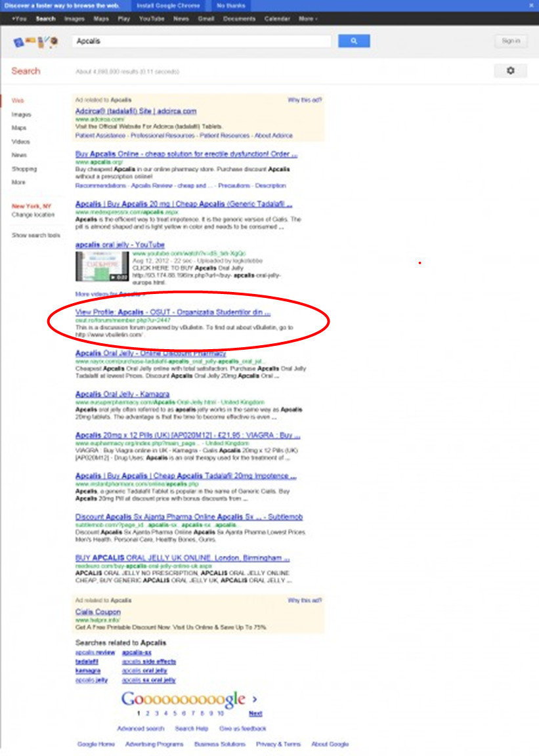Select Search in the black bar

pos(46,19)
